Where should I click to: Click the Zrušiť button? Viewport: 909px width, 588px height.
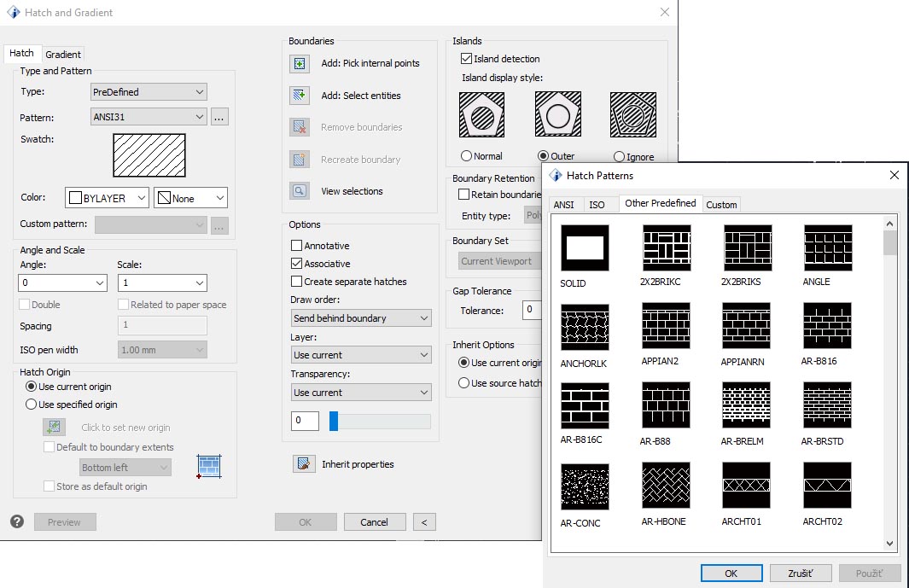coord(801,573)
